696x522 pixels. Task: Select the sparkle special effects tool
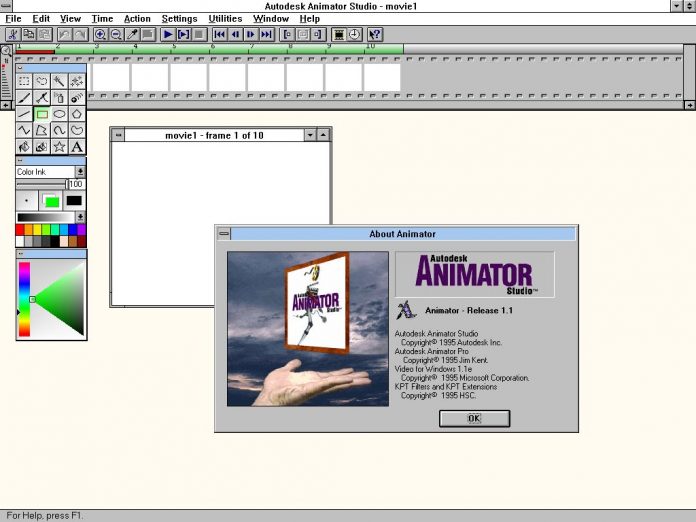pyautogui.click(x=77, y=81)
